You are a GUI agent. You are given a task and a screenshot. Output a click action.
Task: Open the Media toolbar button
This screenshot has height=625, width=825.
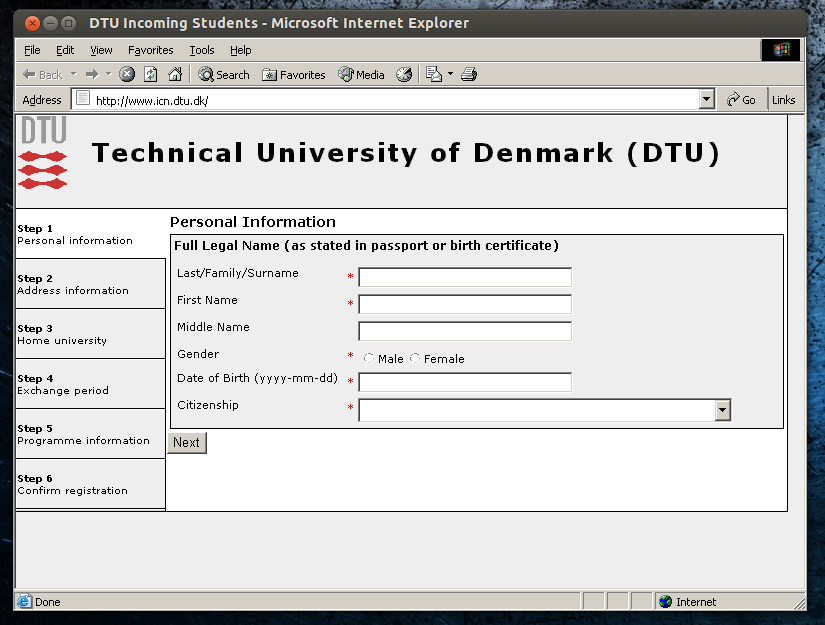pyautogui.click(x=361, y=75)
